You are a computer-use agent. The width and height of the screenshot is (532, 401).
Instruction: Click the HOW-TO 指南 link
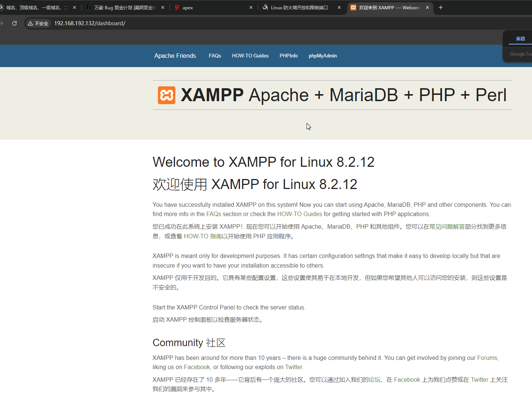(203, 236)
